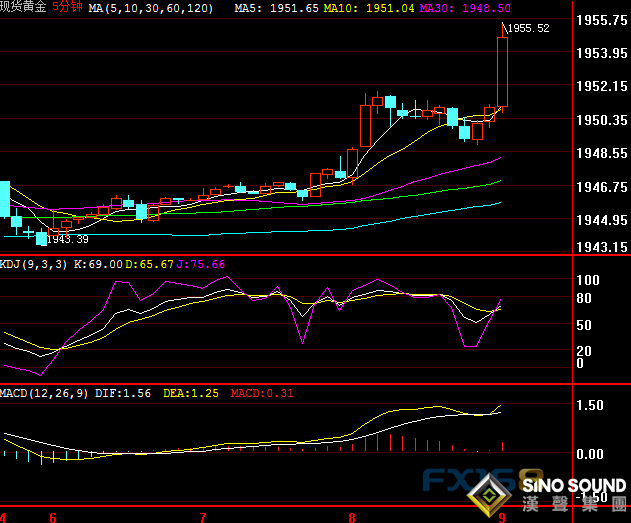
Task: Click the 1955.52 high price marker
Action: tap(528, 29)
